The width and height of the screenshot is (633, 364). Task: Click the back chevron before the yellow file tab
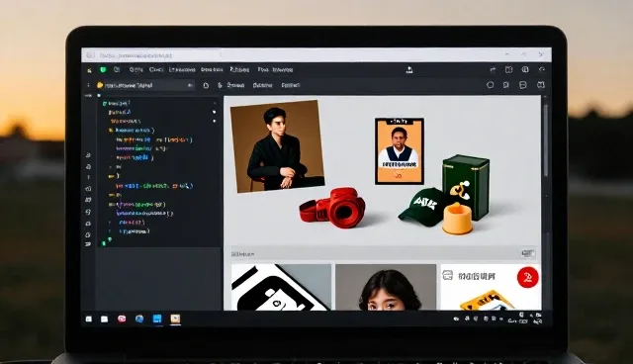click(x=88, y=85)
